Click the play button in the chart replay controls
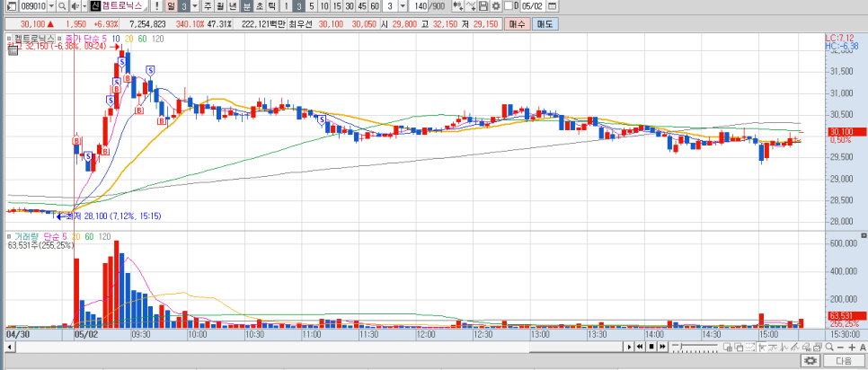The height and width of the screenshot is (370, 868). coord(629,347)
